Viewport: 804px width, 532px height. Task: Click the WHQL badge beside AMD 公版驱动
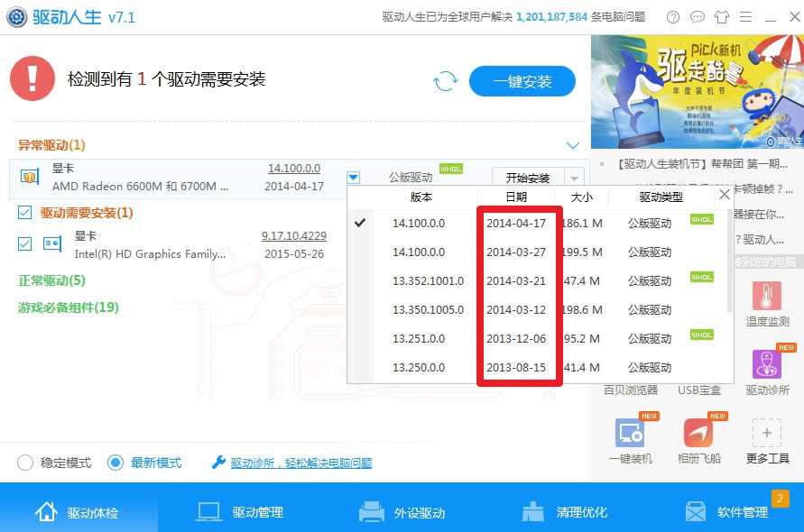click(451, 169)
